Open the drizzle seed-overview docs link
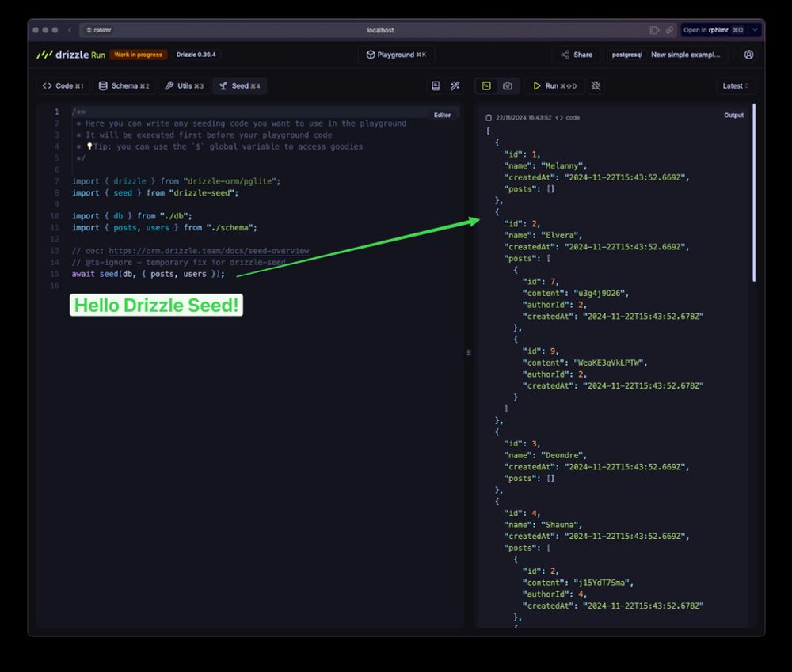The width and height of the screenshot is (792, 672). click(x=208, y=251)
